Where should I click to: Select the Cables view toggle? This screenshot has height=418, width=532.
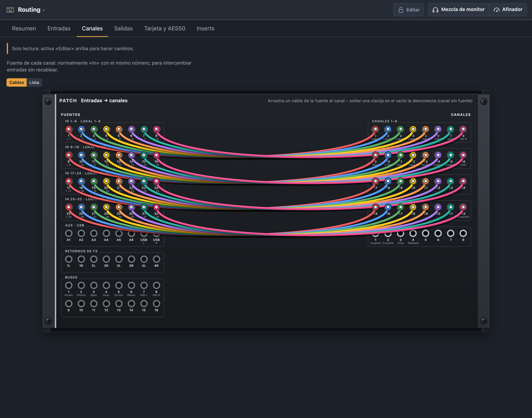[x=17, y=82]
